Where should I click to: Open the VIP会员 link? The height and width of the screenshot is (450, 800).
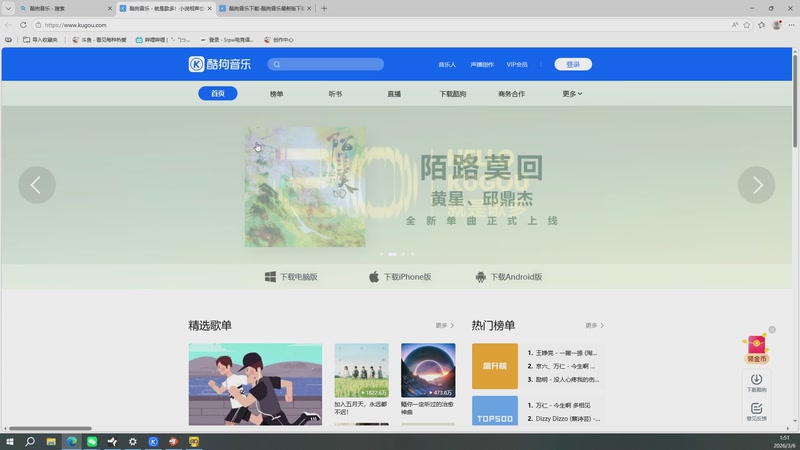coord(517,65)
